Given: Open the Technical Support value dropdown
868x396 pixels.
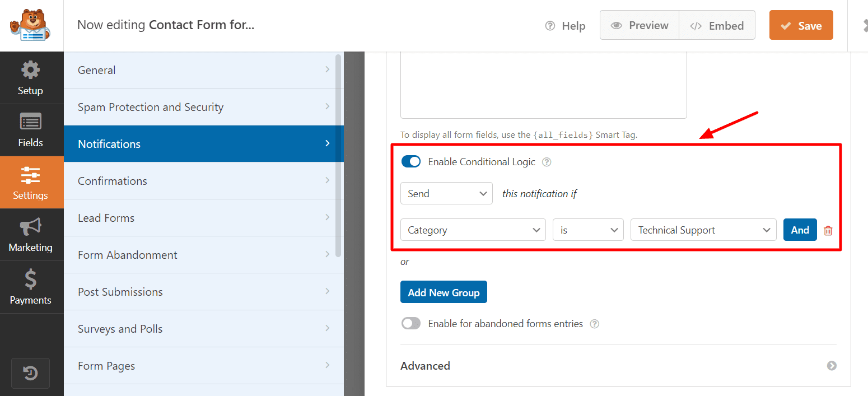Looking at the screenshot, I should coord(703,230).
